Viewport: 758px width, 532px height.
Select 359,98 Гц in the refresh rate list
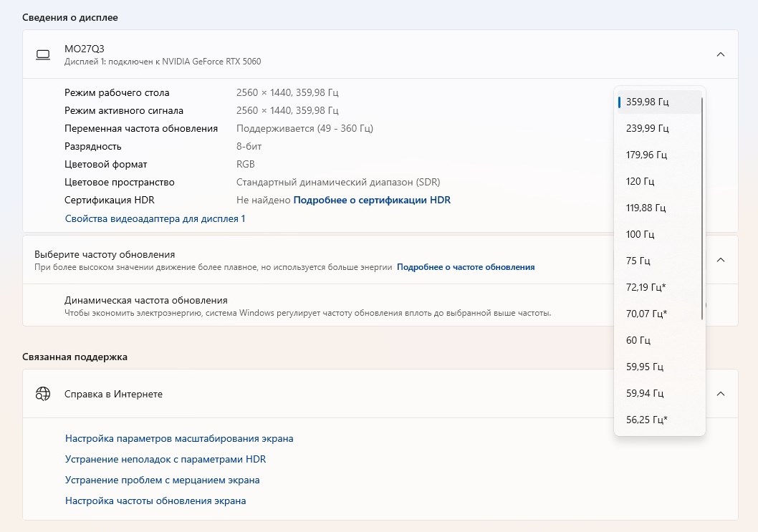pos(659,102)
